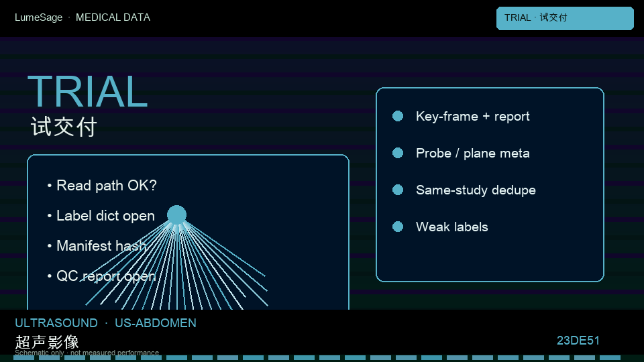Click the US-ABDOMEN footer label

156,323
